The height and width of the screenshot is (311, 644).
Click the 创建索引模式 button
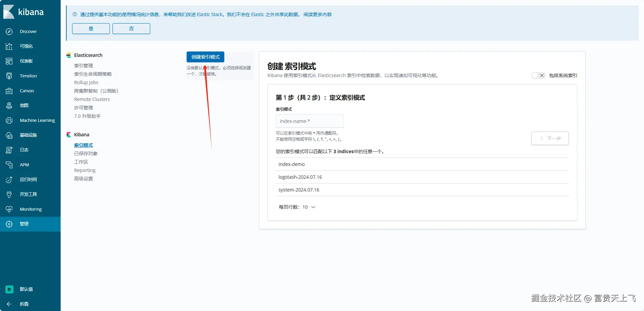click(205, 57)
